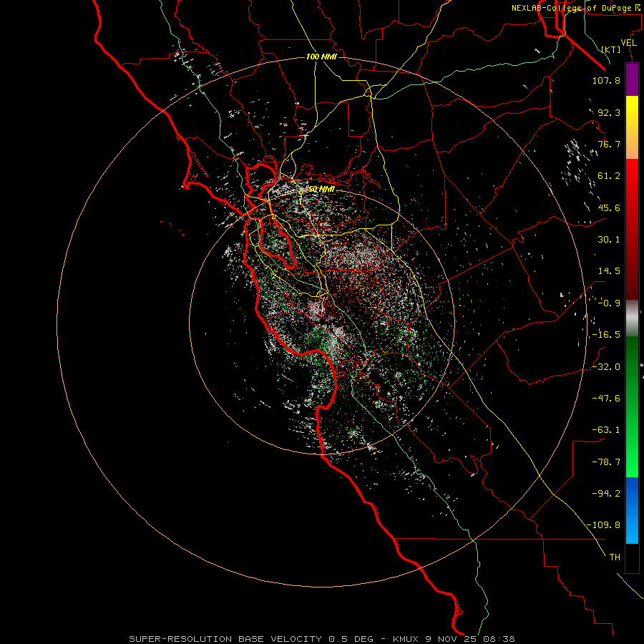Click the '50 NMI' range ring label
The height and width of the screenshot is (644, 644).
321,189
